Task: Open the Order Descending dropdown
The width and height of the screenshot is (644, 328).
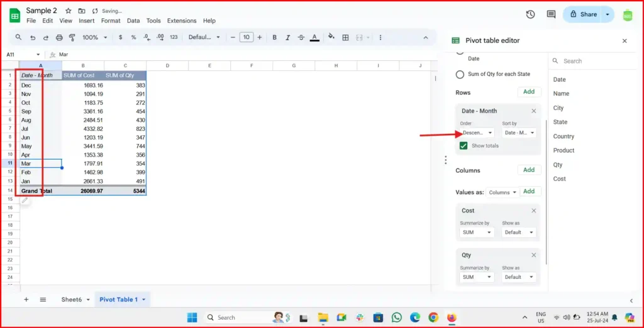Action: tap(477, 133)
